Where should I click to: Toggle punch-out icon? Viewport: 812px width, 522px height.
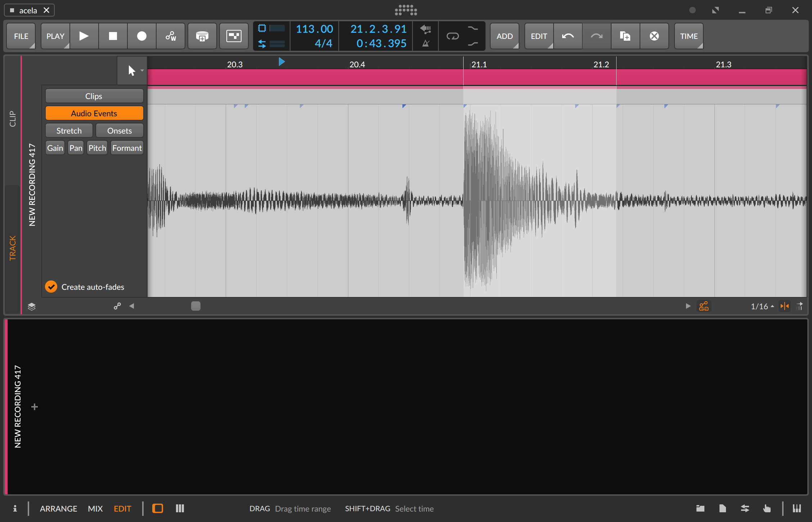click(473, 44)
